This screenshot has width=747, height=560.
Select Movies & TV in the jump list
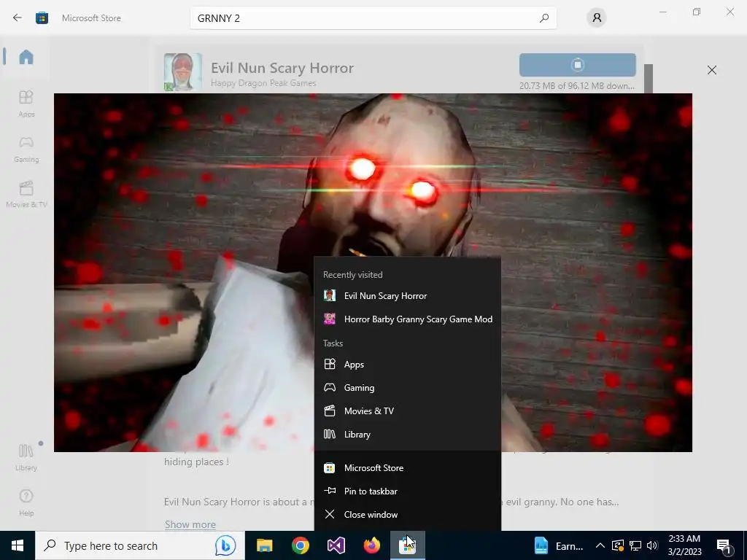[x=407, y=411]
